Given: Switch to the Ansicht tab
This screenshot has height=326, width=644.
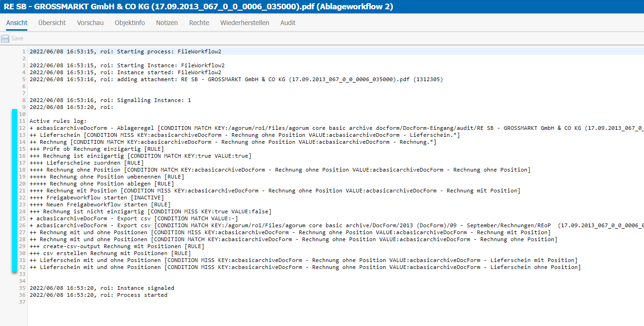Looking at the screenshot, I should coord(17,23).
